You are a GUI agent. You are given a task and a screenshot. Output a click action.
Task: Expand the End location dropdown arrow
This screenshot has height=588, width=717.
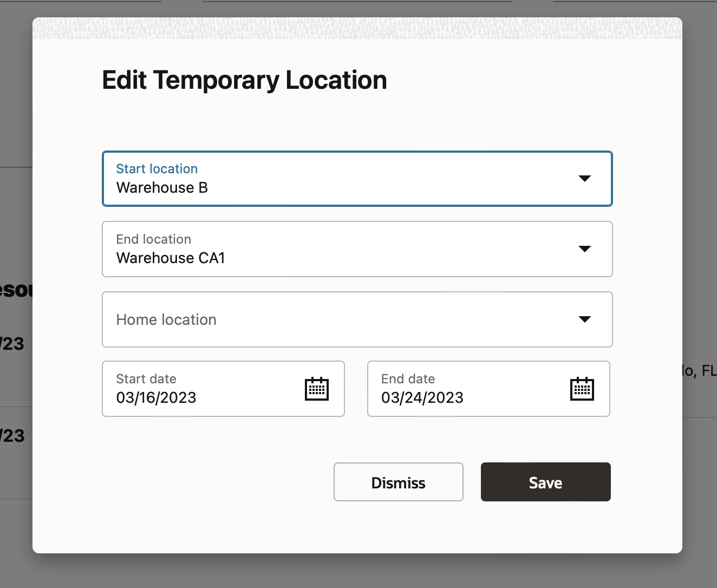[x=584, y=249]
